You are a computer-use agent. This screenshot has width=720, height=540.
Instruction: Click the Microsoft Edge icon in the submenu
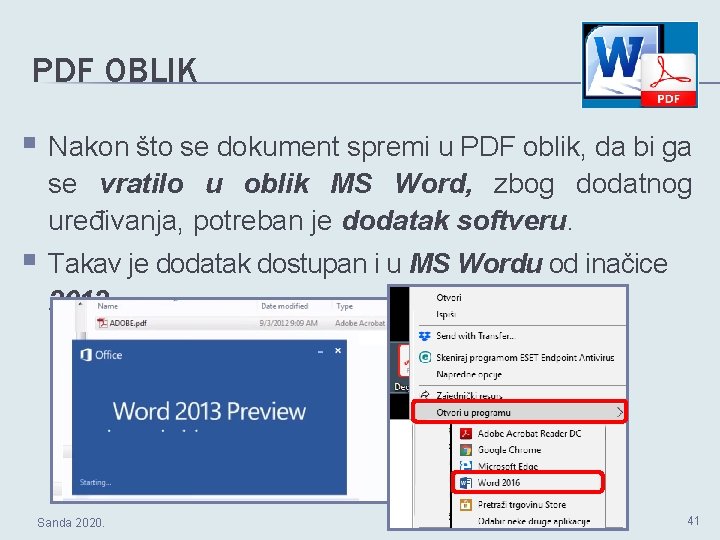pyautogui.click(x=466, y=466)
